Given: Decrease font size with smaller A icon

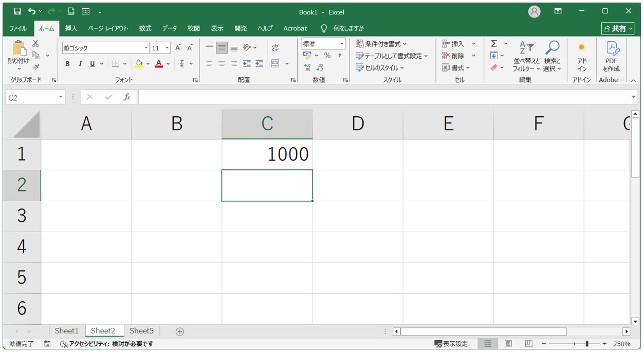Looking at the screenshot, I should pos(190,48).
